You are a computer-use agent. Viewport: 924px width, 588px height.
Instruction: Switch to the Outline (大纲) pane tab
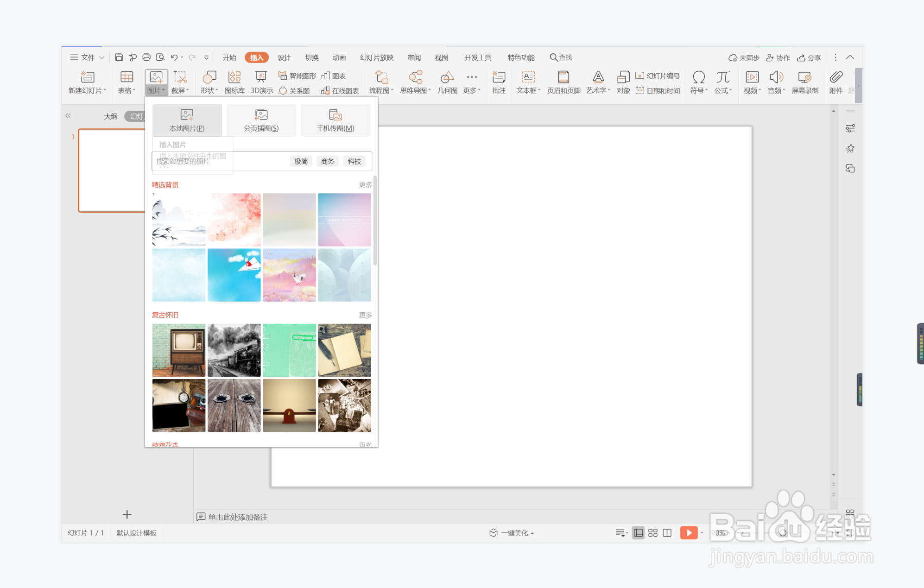tap(111, 116)
